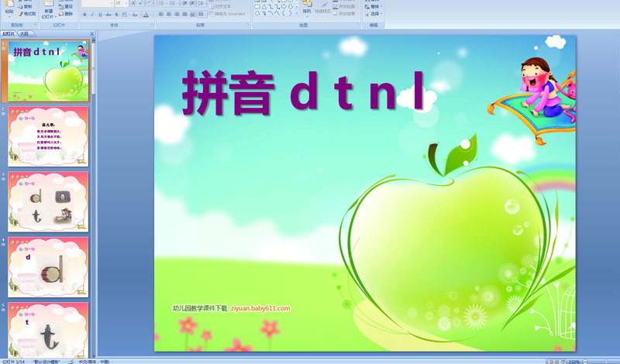Delete the current slide (删除)

click(65, 14)
